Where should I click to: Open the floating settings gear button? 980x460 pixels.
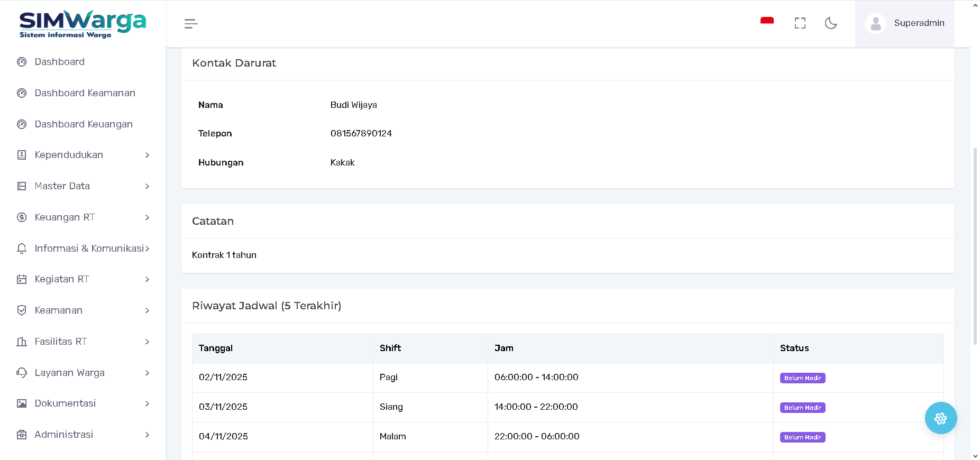coord(940,418)
